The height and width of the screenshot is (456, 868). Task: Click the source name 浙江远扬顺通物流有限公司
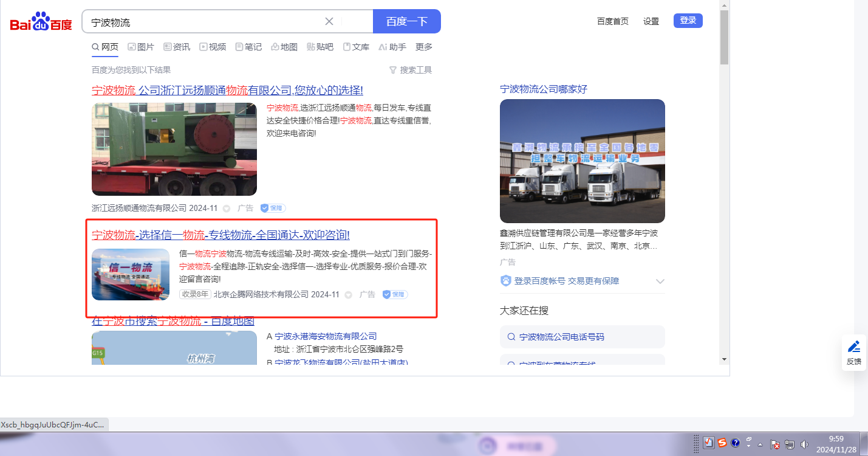tap(139, 208)
